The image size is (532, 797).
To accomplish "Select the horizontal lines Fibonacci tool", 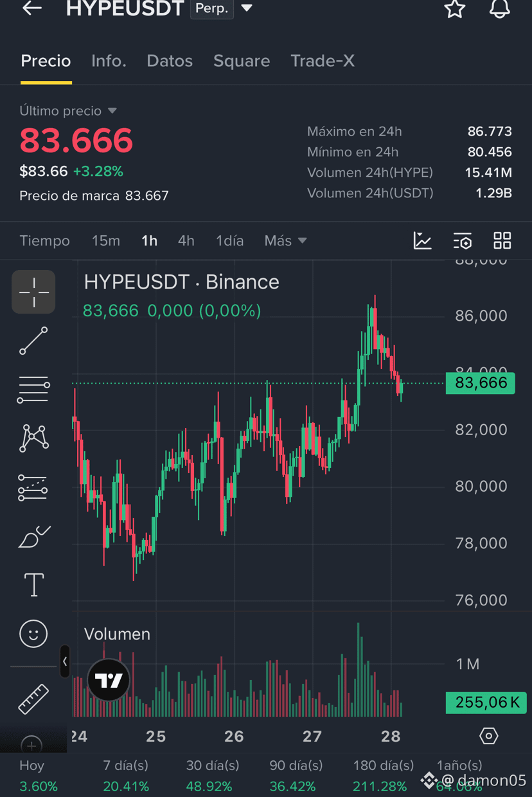I will click(x=33, y=390).
